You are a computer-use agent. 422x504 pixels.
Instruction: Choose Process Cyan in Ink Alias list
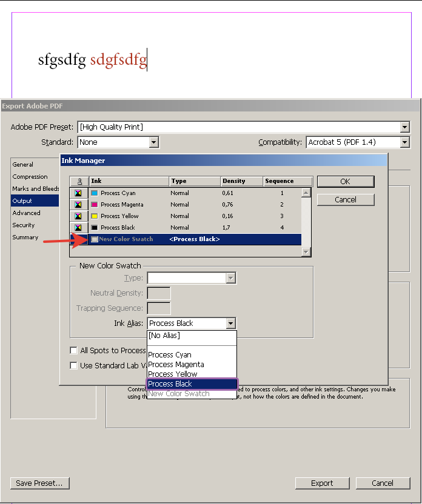click(x=192, y=355)
